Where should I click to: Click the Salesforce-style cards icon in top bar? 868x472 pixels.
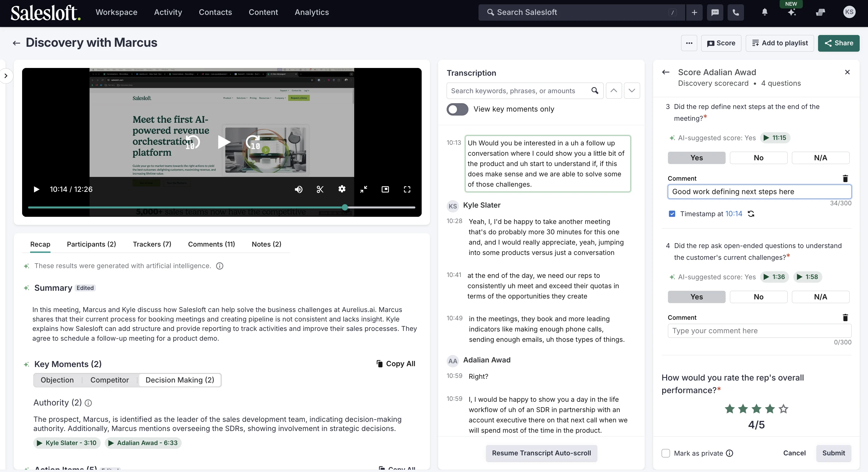820,12
